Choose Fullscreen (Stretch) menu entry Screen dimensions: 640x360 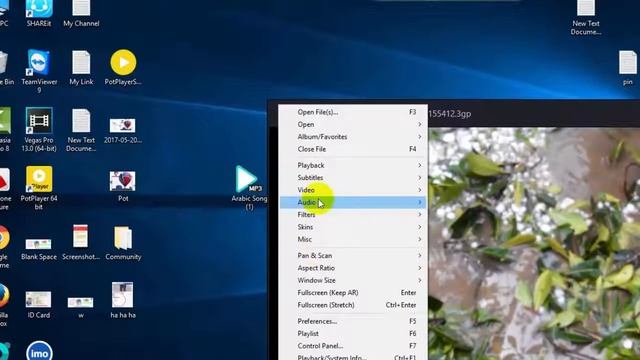[353, 305]
